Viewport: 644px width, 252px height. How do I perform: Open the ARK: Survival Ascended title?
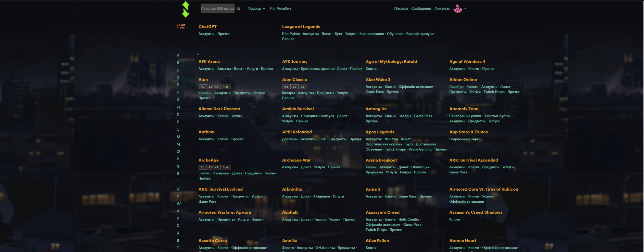coord(474,160)
